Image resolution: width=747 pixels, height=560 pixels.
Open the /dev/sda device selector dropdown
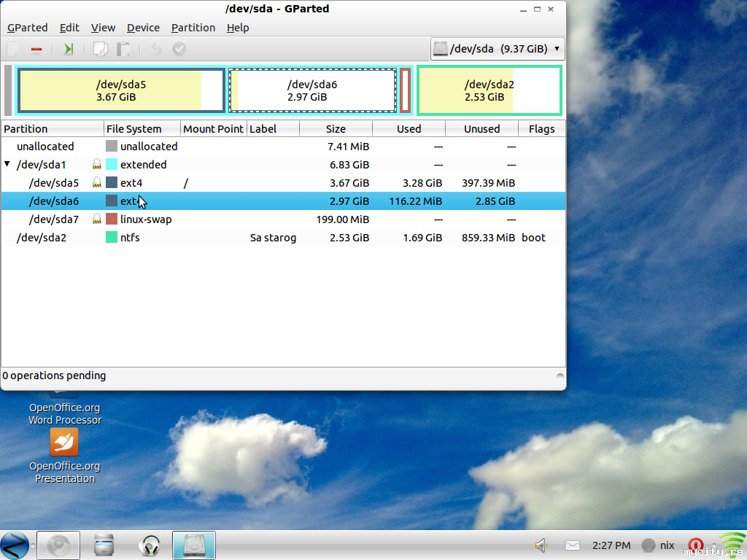498,49
